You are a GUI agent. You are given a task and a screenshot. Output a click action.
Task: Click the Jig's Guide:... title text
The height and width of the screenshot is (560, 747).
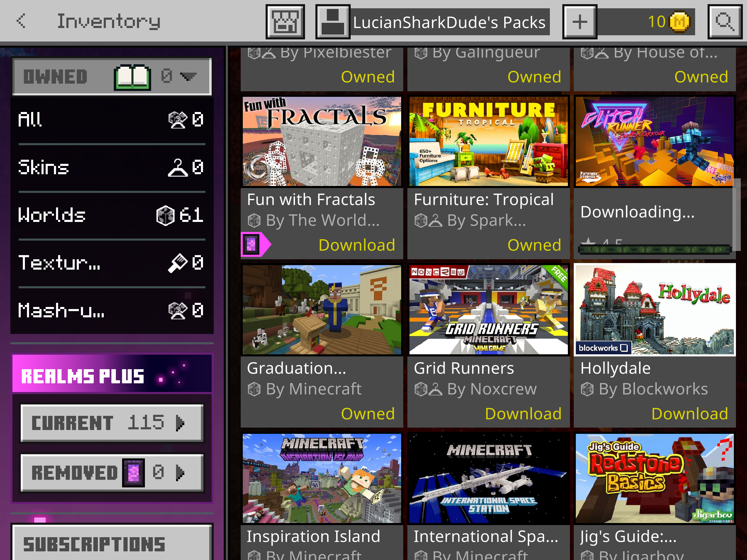[x=628, y=536]
